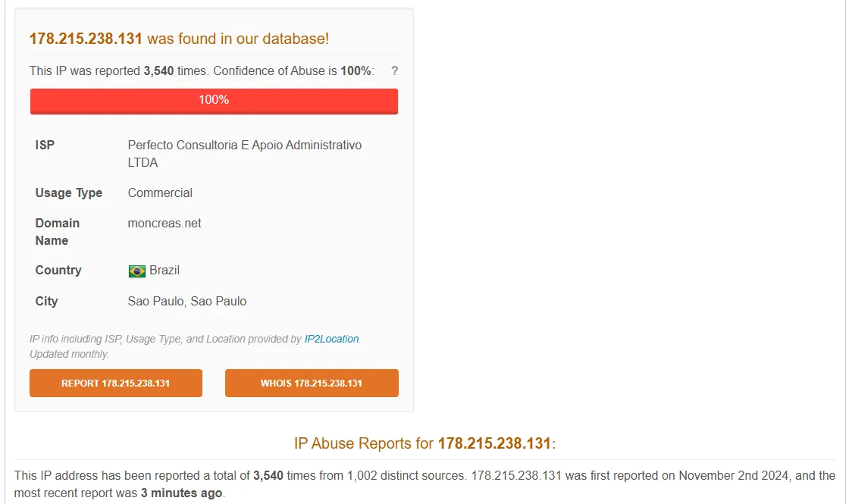Click the WHOIS 178.215.238.131 button

tap(312, 383)
